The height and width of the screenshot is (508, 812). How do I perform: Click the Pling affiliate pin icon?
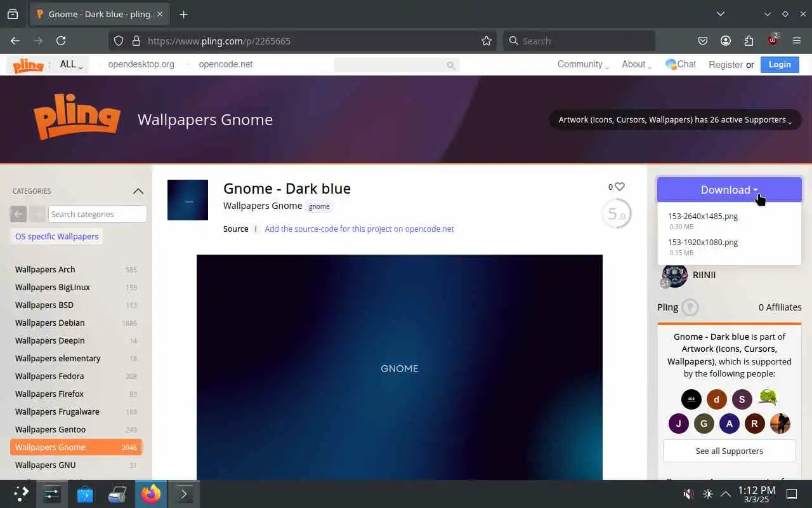690,307
